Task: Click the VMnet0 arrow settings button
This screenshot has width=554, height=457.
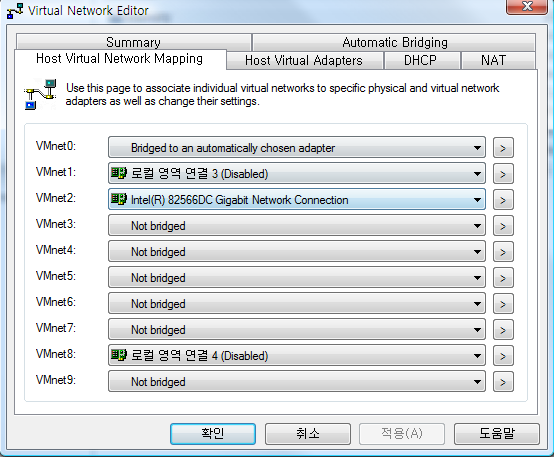Action: tap(503, 148)
